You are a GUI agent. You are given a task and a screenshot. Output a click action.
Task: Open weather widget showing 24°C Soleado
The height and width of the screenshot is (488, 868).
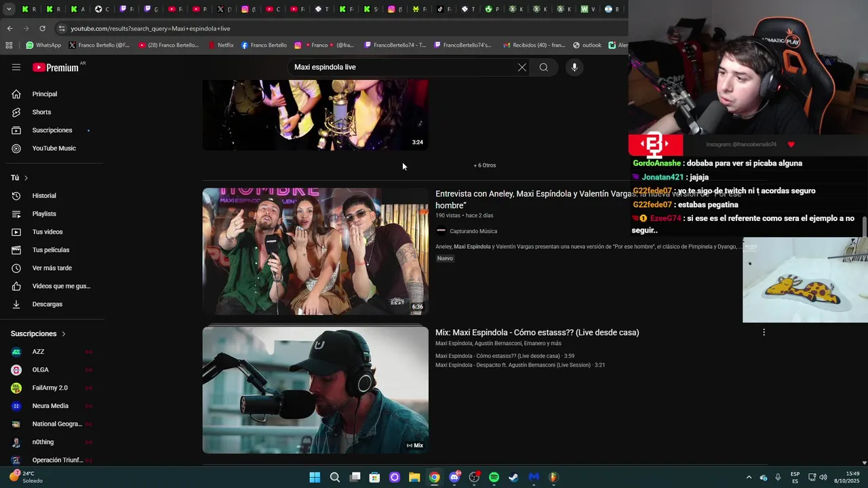pos(26,477)
